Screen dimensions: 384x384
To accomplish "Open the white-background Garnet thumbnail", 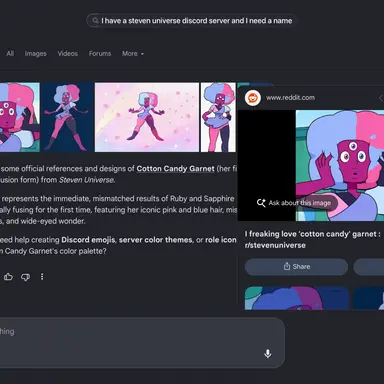I will click(x=218, y=117).
